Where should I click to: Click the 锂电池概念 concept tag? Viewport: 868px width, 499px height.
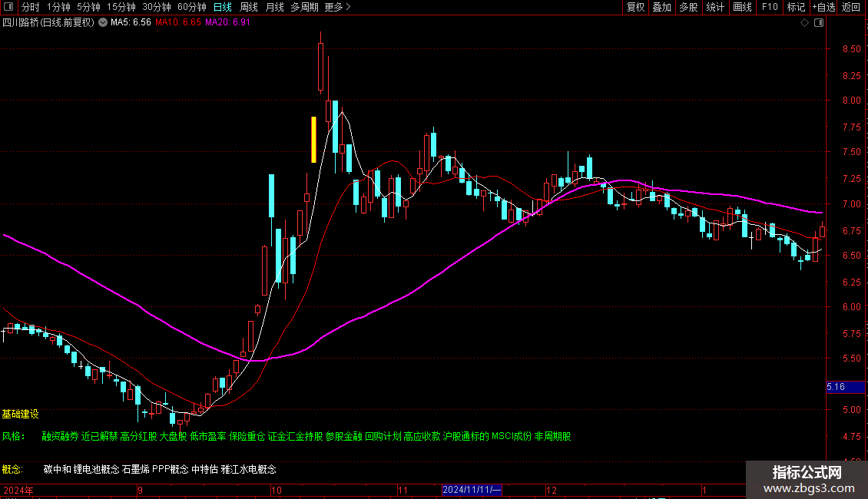pyautogui.click(x=96, y=470)
